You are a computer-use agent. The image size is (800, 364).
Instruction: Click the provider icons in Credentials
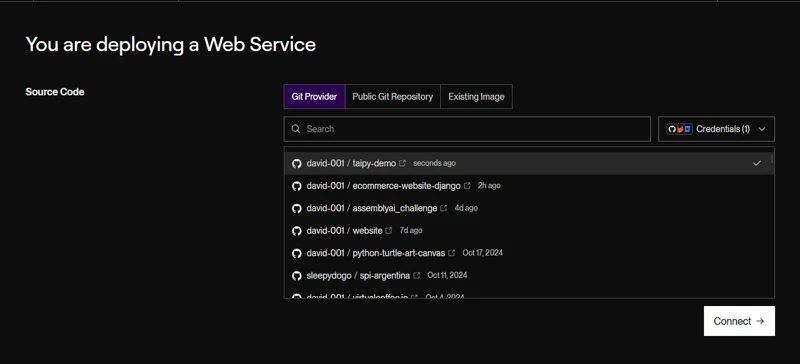click(680, 129)
